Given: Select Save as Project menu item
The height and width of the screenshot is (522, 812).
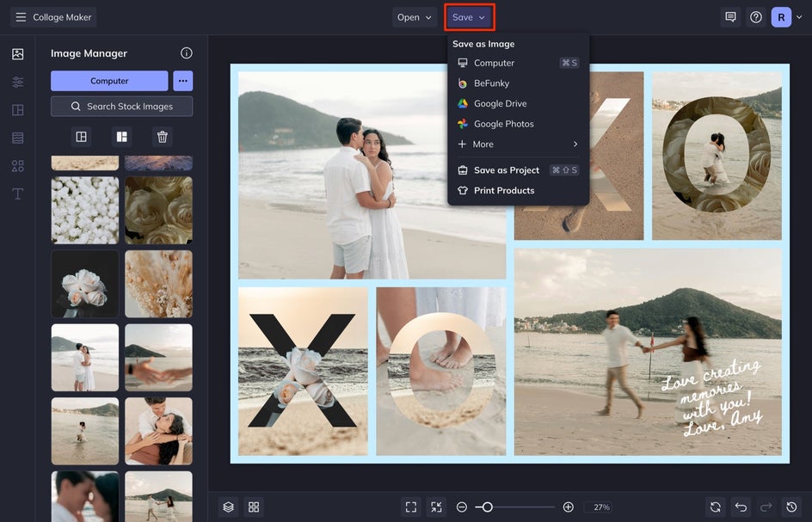Looking at the screenshot, I should point(506,170).
